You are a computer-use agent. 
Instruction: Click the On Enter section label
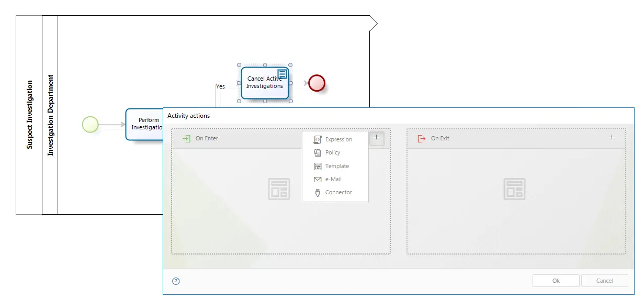[207, 138]
